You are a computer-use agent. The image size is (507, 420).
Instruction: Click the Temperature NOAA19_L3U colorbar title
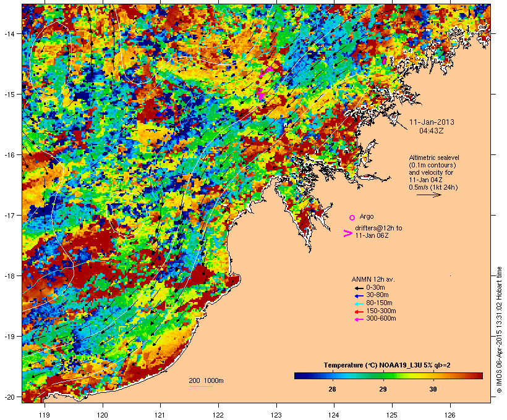click(387, 365)
